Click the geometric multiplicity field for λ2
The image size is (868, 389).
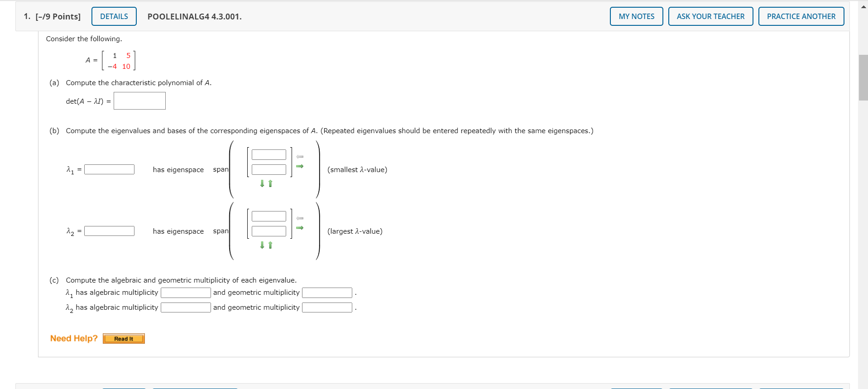click(327, 307)
